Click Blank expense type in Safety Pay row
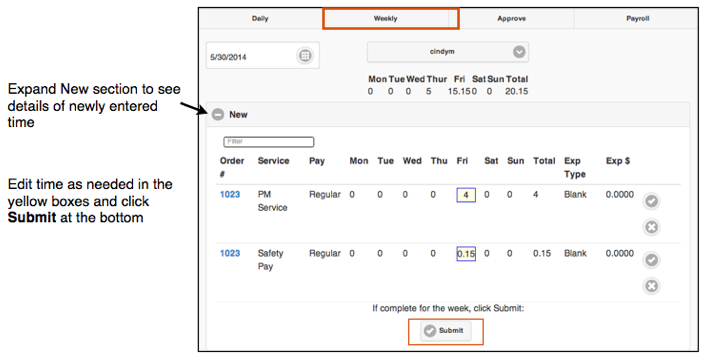This screenshot has height=362, width=709. (575, 254)
